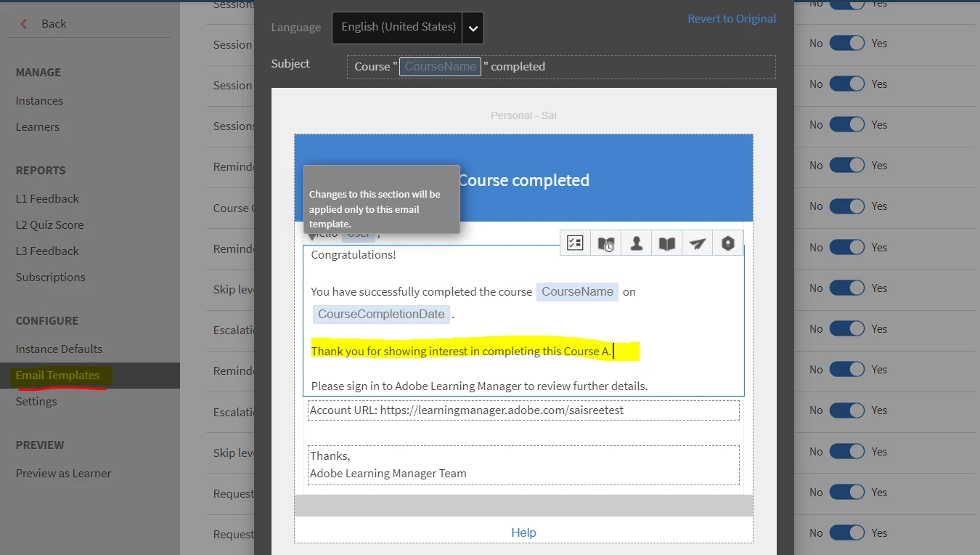This screenshot has width=980, height=555.
Task: Click the "Personal - Sai" account label
Action: click(523, 116)
